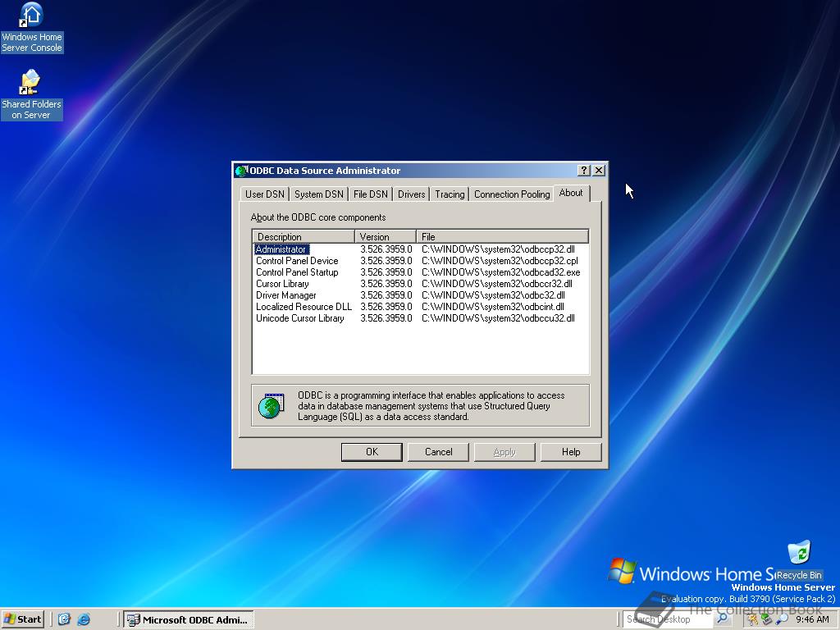Image resolution: width=840 pixels, height=630 pixels.
Task: Click the 9:46 AM clock in system tray
Action: [812, 619]
